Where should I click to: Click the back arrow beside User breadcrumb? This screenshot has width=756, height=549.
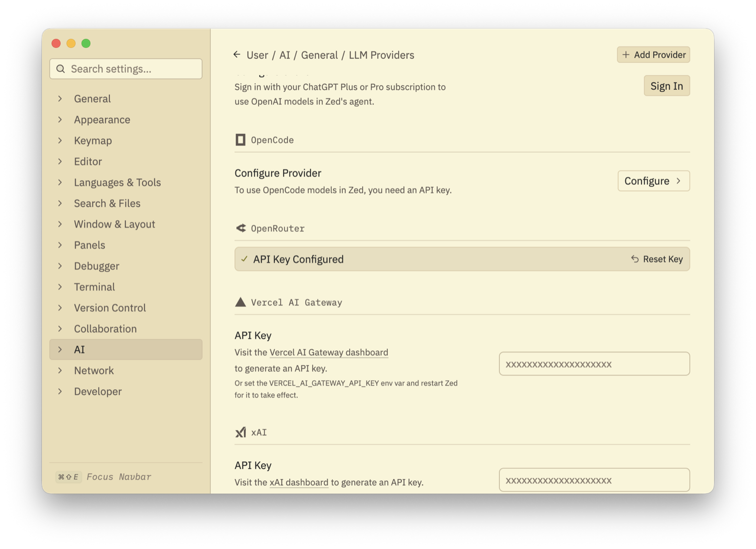click(237, 54)
